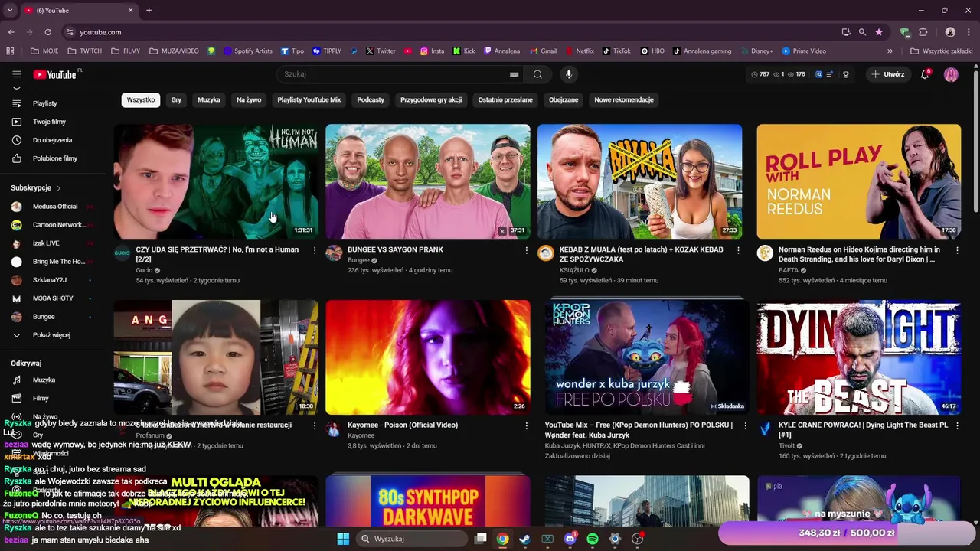The height and width of the screenshot is (551, 980).
Task: Expand the Subskrypcje section chevron
Action: tap(58, 188)
